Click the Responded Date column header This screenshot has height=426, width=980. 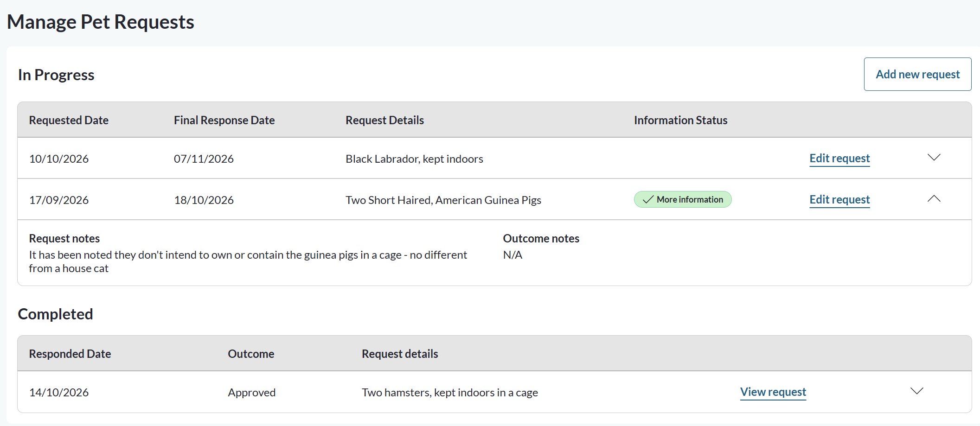(x=70, y=354)
